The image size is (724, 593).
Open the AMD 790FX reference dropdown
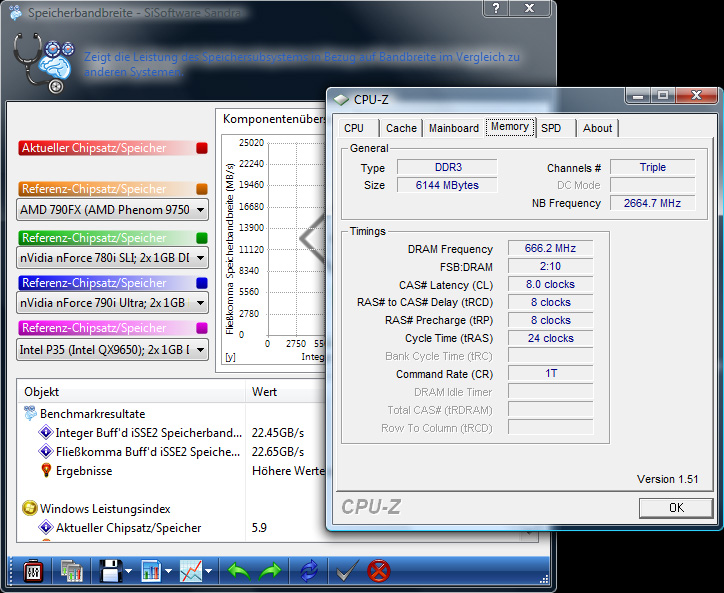click(112, 210)
